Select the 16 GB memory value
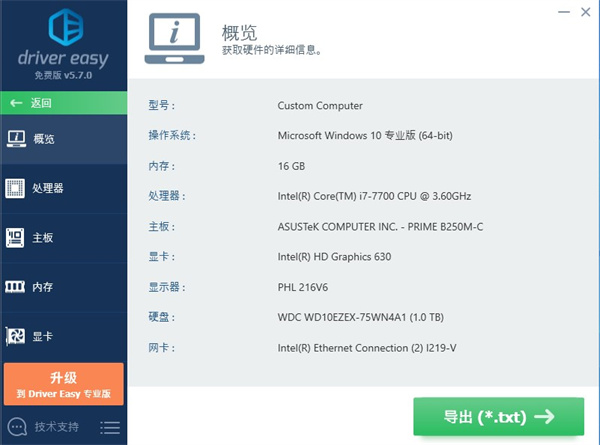600x445 pixels. 292,166
